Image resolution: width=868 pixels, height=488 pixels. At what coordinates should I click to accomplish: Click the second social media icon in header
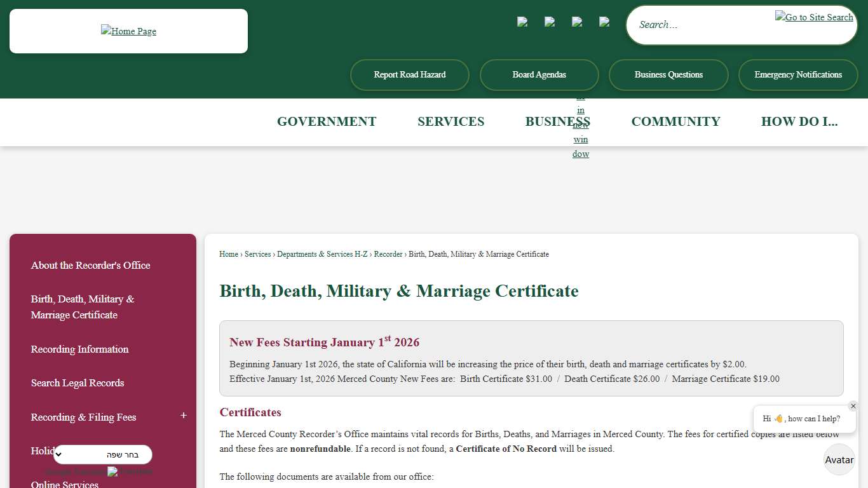pyautogui.click(x=550, y=23)
